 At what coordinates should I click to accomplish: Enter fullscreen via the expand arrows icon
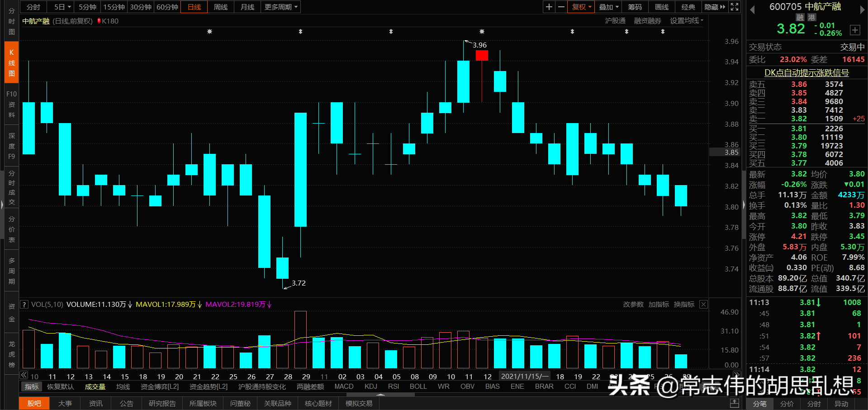point(734,7)
